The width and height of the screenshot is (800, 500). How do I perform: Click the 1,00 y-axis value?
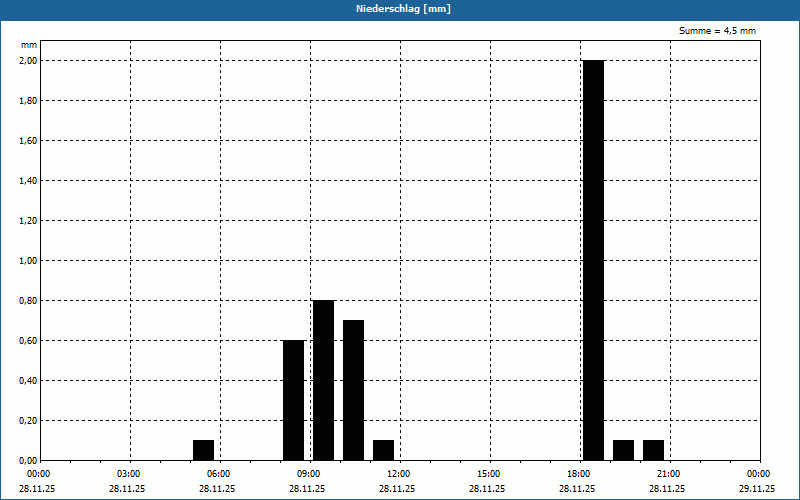[x=28, y=261]
